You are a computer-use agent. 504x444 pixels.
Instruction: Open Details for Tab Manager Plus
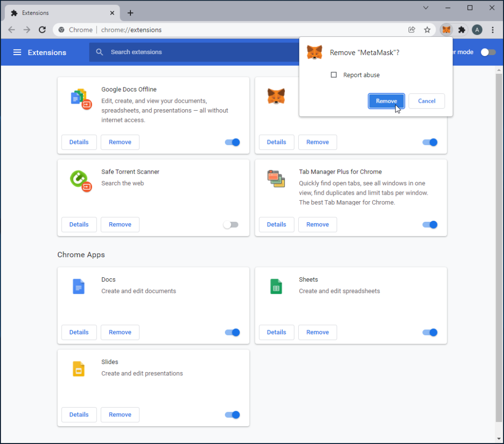click(276, 225)
